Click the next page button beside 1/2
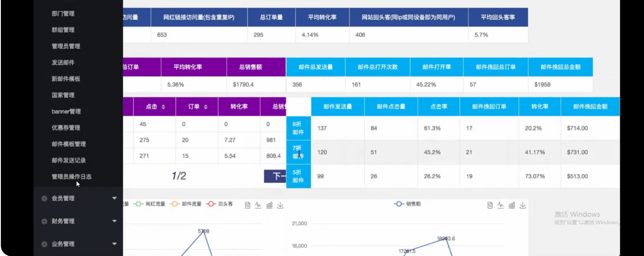The height and width of the screenshot is (256, 644). [275, 176]
